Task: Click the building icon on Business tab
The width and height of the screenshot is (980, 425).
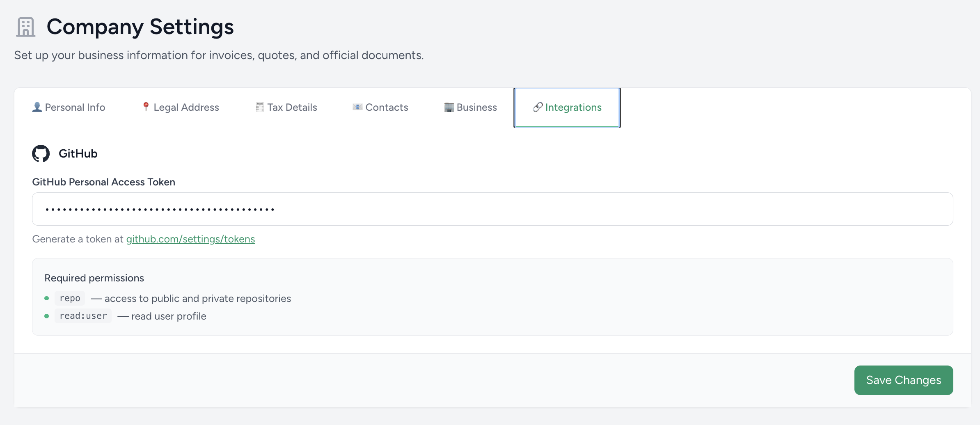Action: click(448, 107)
